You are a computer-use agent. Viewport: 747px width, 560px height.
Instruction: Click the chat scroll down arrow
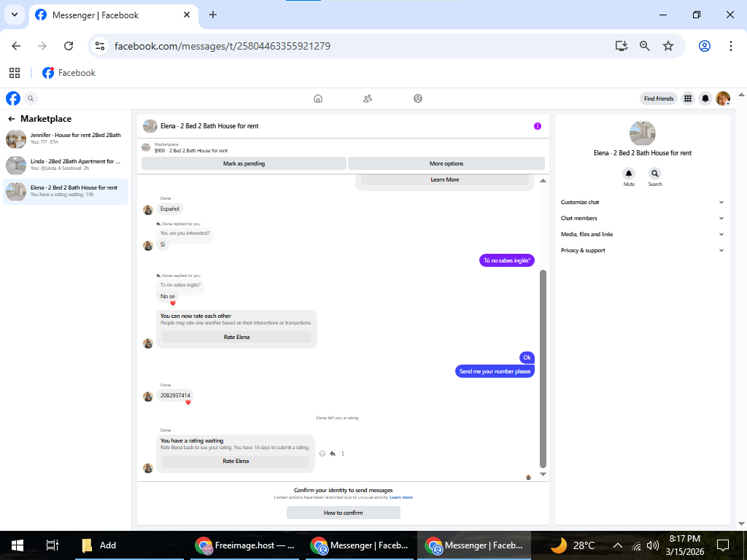[x=543, y=474]
